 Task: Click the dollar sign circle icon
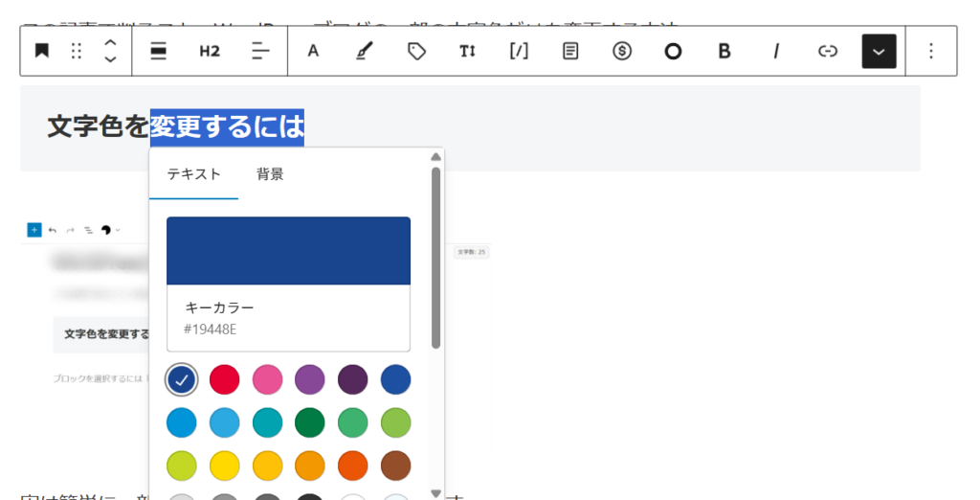click(622, 52)
